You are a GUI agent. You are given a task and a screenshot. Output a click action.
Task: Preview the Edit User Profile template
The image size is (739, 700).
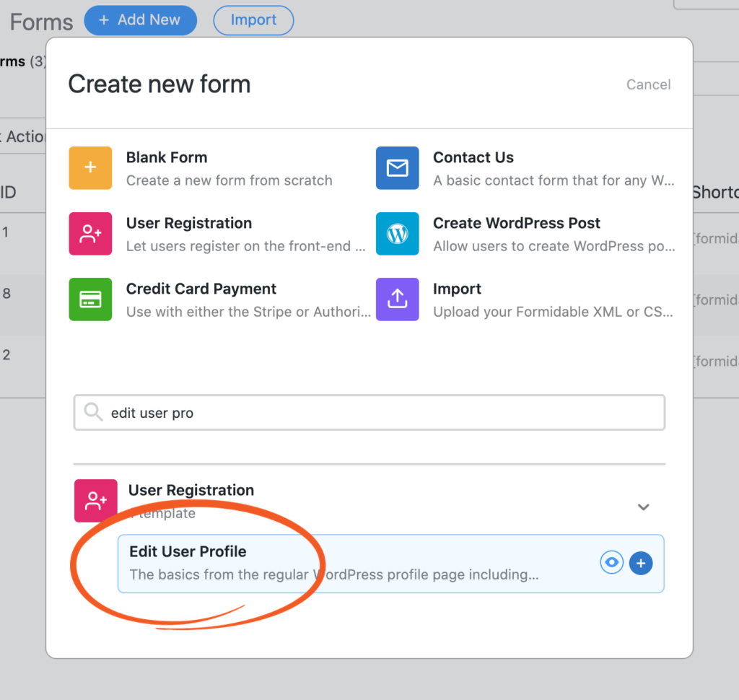(x=611, y=563)
